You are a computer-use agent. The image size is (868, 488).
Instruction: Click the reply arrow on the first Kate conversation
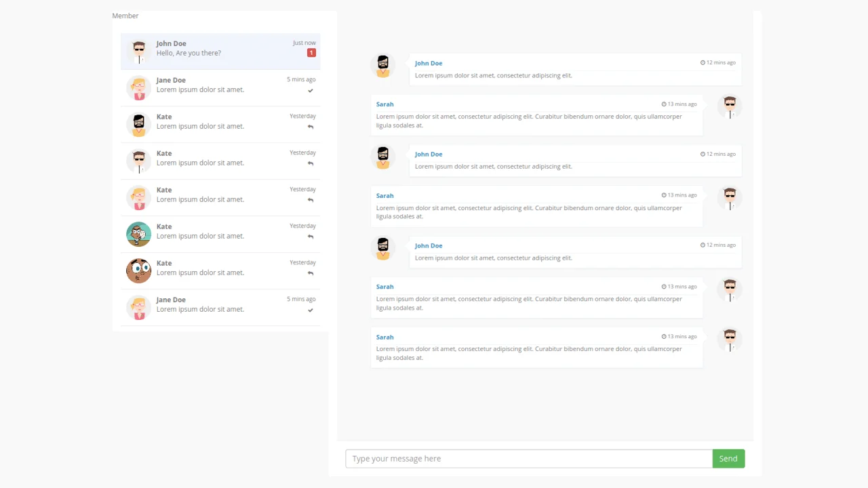310,127
